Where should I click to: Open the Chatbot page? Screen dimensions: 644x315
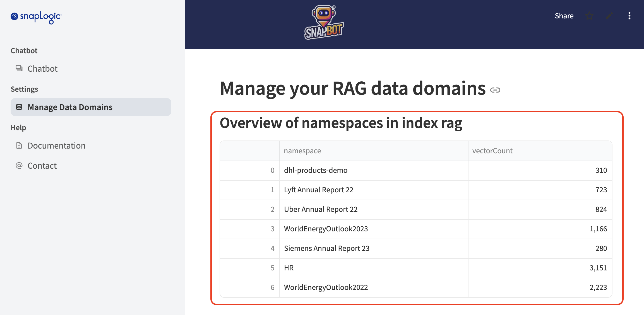coord(42,69)
